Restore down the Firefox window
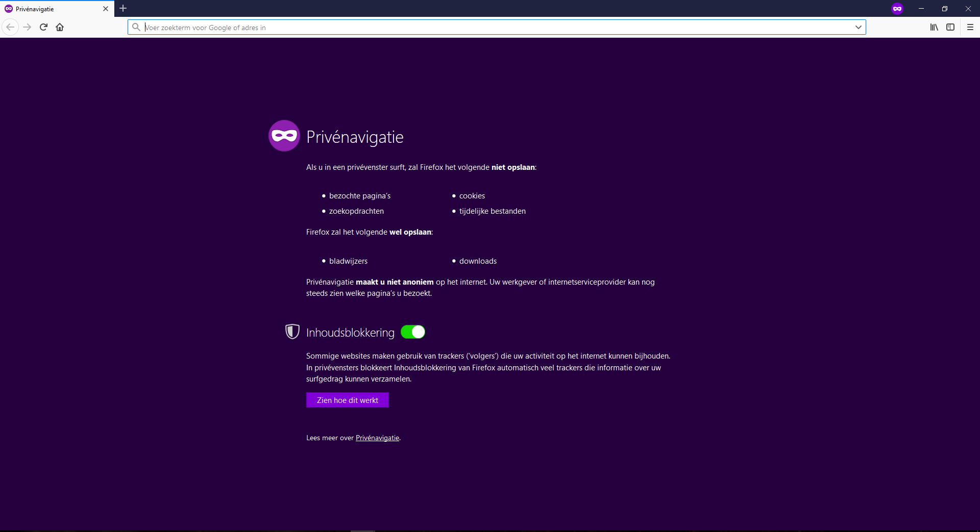This screenshot has height=532, width=980. [945, 9]
